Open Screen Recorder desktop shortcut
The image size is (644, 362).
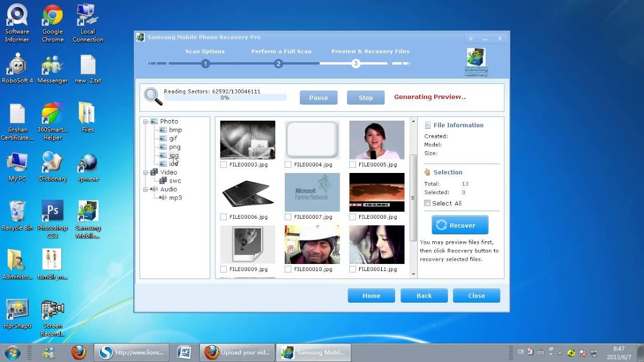tap(52, 318)
